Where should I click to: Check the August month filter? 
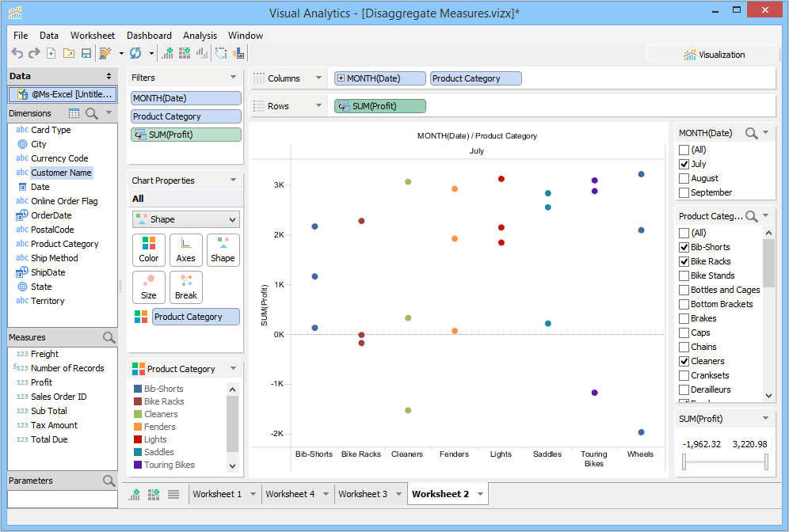coord(684,178)
